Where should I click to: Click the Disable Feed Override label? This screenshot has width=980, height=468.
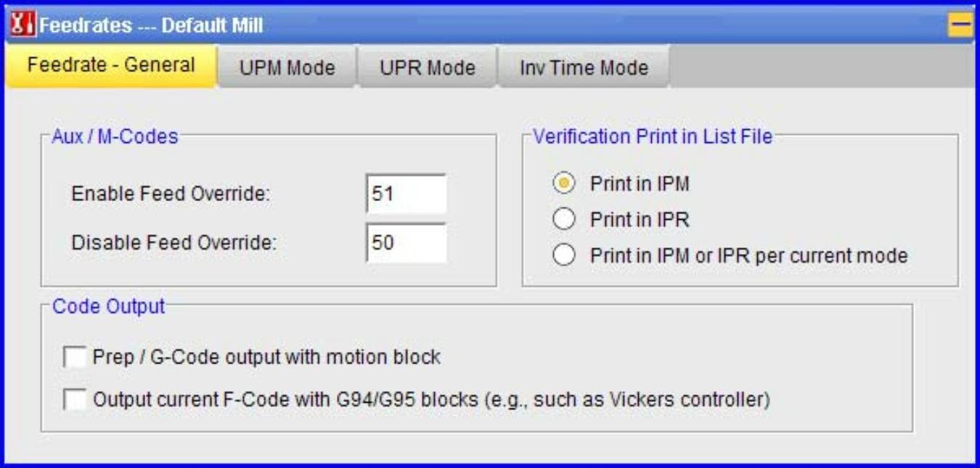[x=174, y=242]
